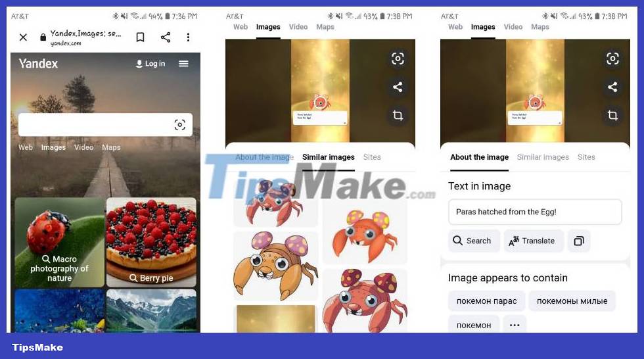
Task: Open Yandex hamburger menu
Action: (183, 64)
